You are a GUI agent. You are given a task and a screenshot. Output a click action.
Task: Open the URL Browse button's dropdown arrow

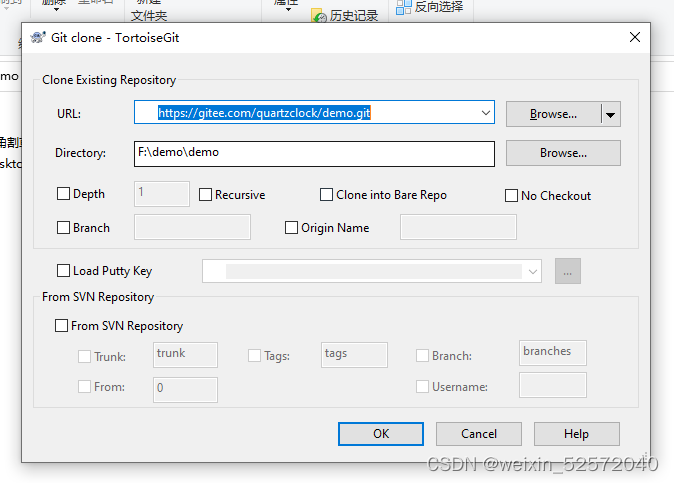pos(610,114)
